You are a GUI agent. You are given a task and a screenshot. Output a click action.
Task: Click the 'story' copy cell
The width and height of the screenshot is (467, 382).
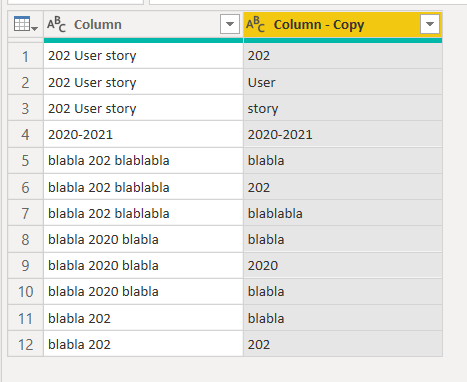tap(343, 108)
